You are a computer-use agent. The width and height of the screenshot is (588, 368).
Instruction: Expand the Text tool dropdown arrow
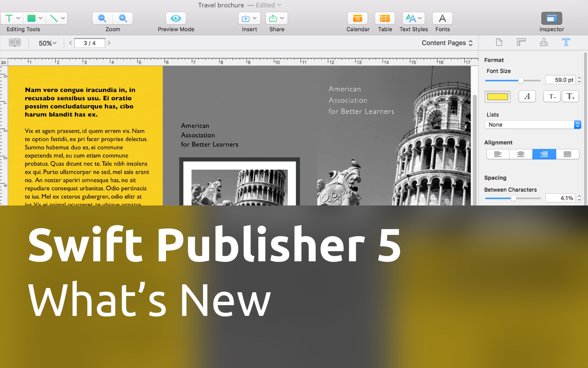(x=18, y=18)
